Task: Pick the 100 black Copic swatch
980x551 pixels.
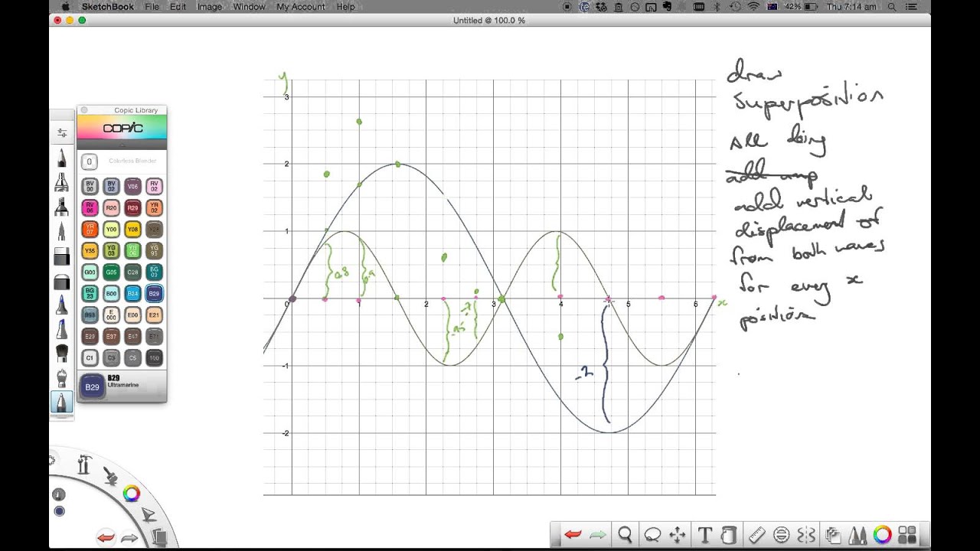Action: [x=154, y=357]
